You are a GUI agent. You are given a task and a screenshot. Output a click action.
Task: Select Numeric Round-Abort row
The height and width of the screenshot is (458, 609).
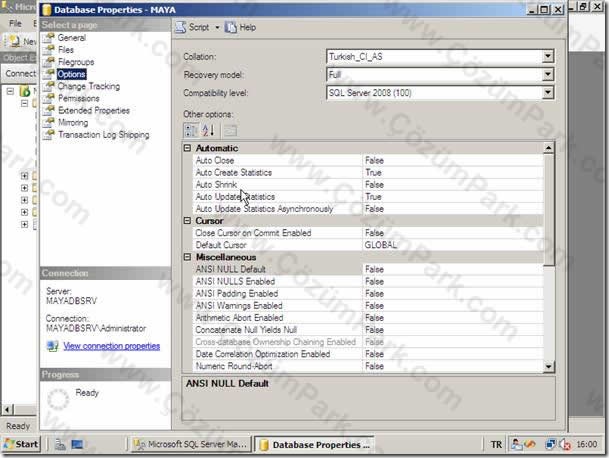tap(368, 366)
